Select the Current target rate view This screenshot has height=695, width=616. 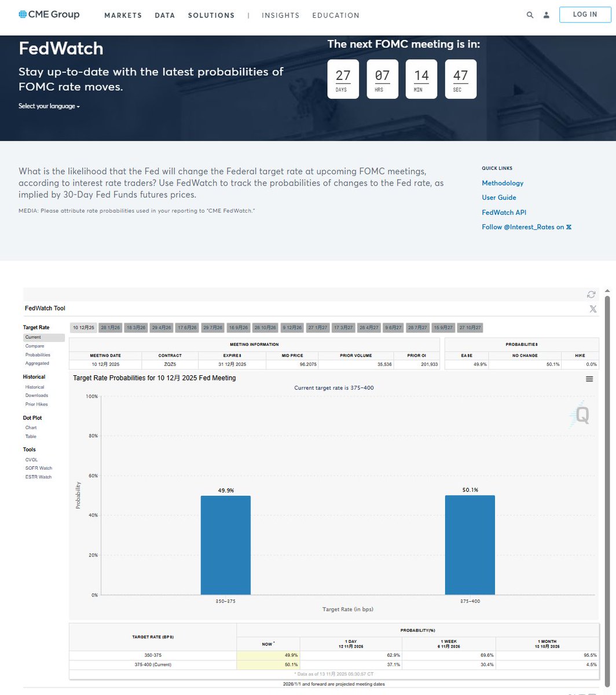click(44, 337)
